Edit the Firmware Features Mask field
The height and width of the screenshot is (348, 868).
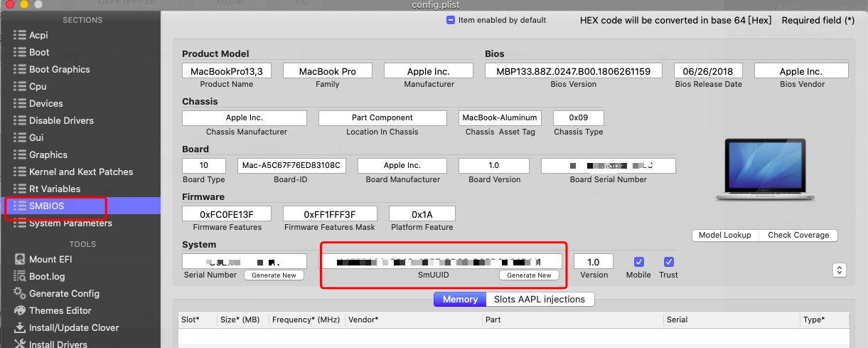pyautogui.click(x=330, y=213)
